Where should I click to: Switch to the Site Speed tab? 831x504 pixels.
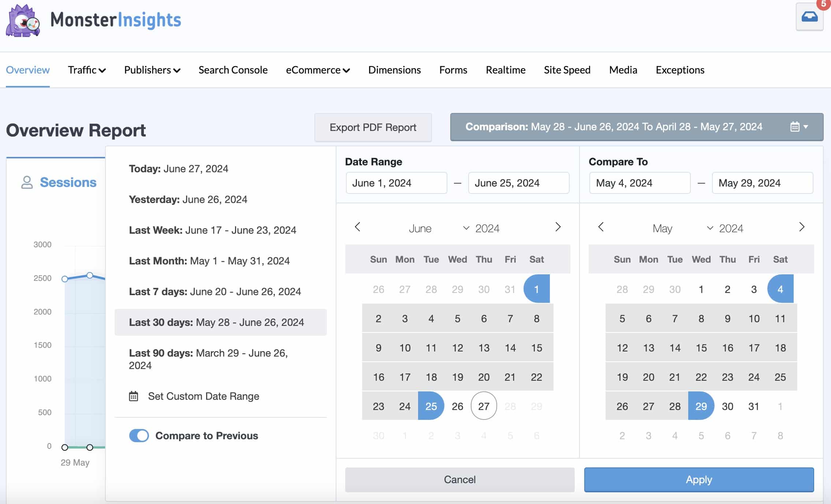pos(567,70)
